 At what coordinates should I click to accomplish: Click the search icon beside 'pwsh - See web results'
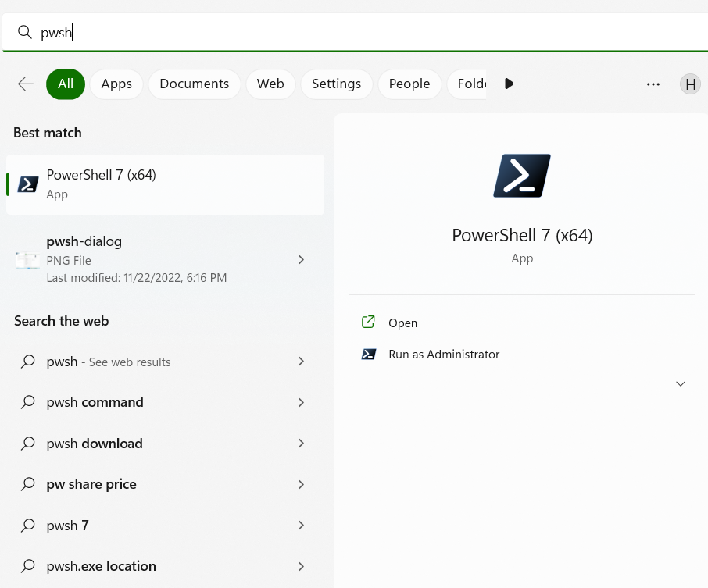click(28, 362)
